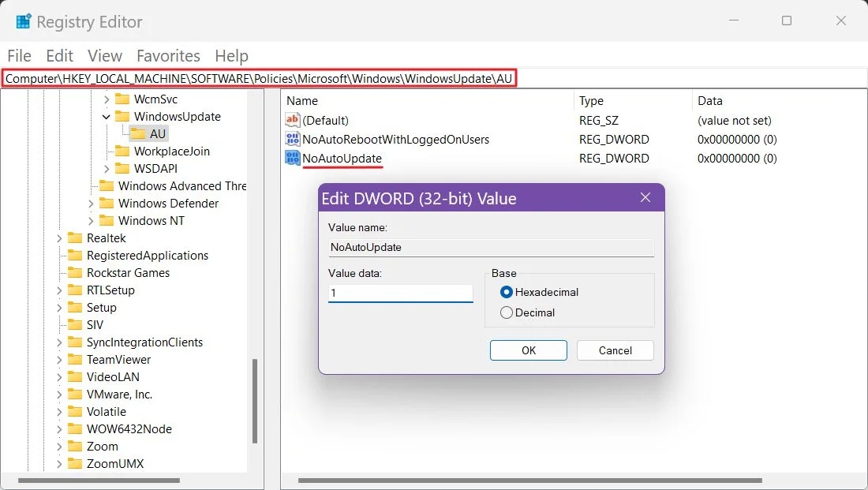Select the NoAutoRebootWithLoggedOnUsers value name
Image resolution: width=868 pixels, height=490 pixels.
pyautogui.click(x=395, y=139)
